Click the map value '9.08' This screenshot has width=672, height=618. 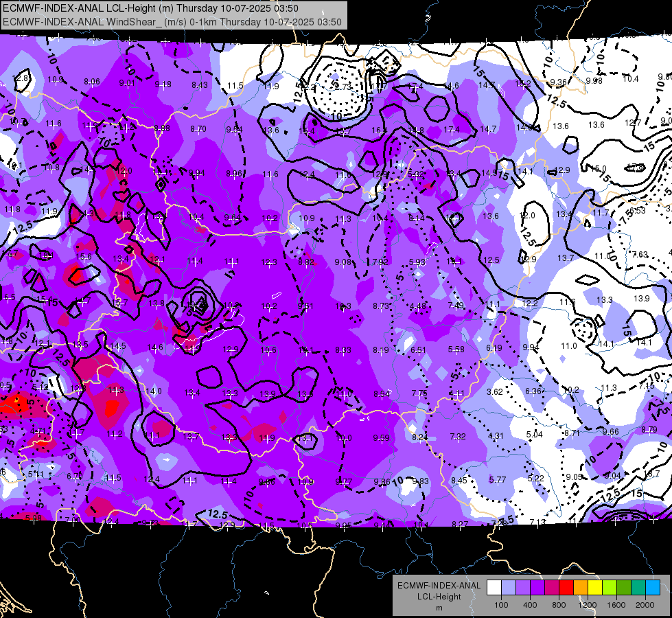point(343,262)
